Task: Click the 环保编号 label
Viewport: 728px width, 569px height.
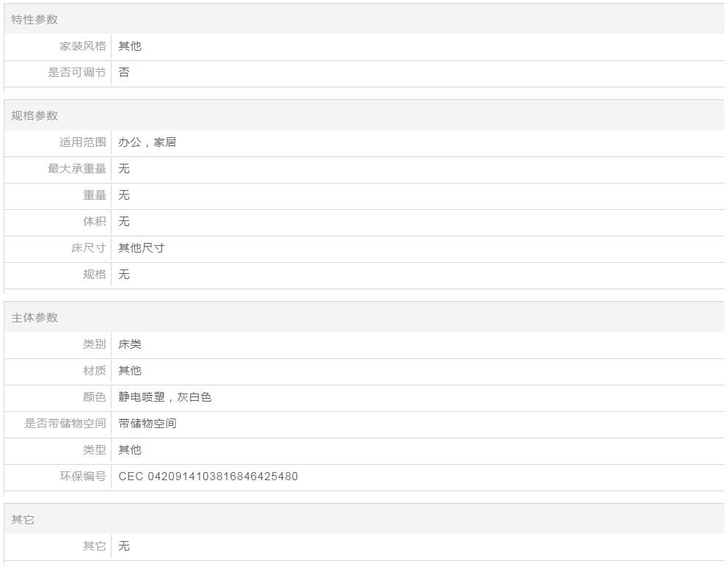Action: click(x=83, y=476)
